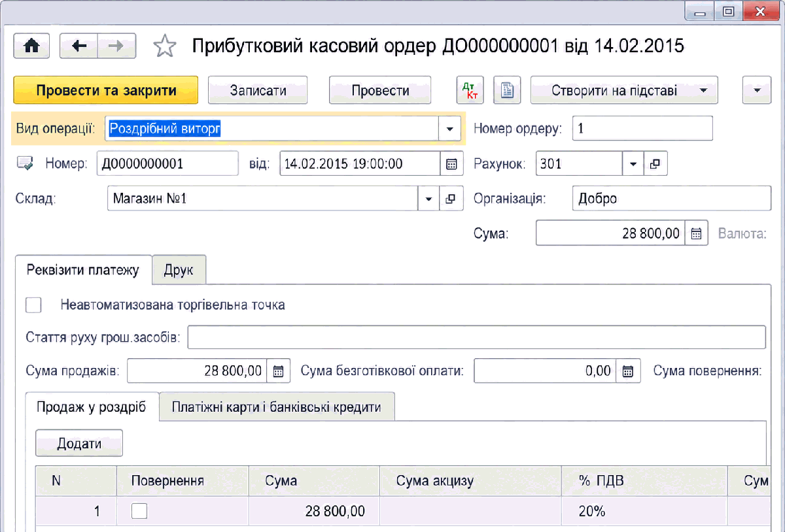Click the posted-document status icon near Номер
Viewport: 785px width, 532px height.
tap(25, 163)
